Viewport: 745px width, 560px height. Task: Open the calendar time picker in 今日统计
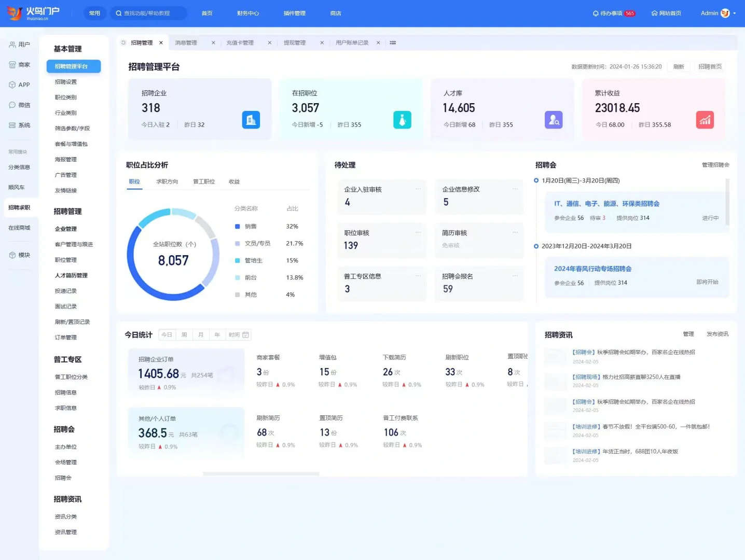[246, 335]
